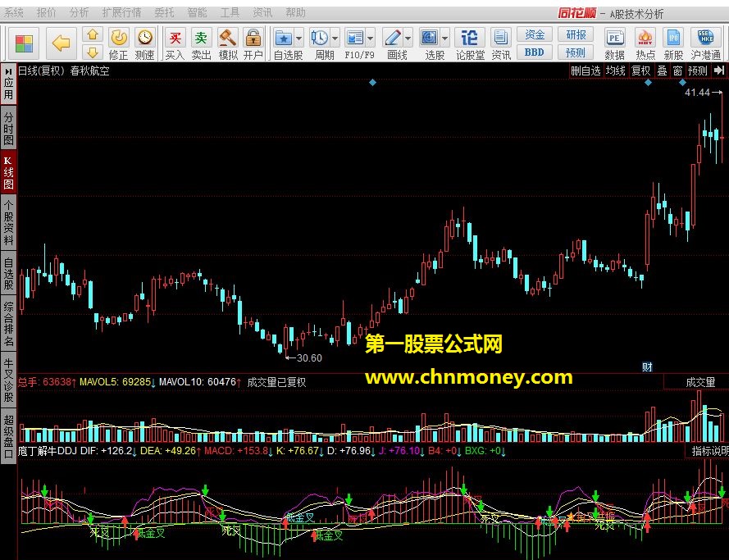Open the 智能 menu
Screen dimensions: 729x560
tap(197, 12)
